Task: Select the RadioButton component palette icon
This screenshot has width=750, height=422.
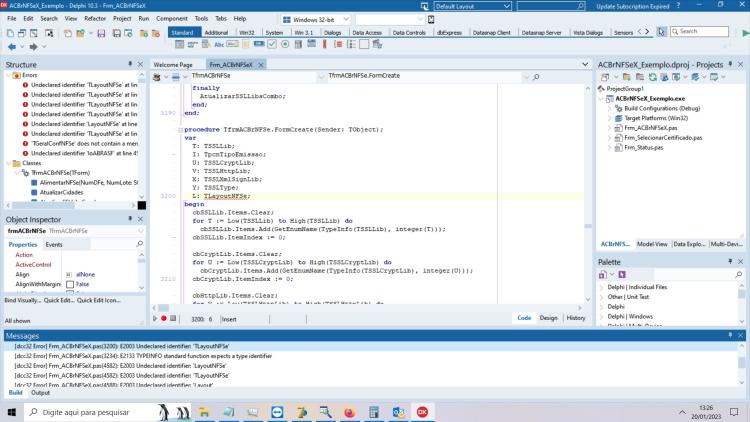Action: [x=285, y=44]
